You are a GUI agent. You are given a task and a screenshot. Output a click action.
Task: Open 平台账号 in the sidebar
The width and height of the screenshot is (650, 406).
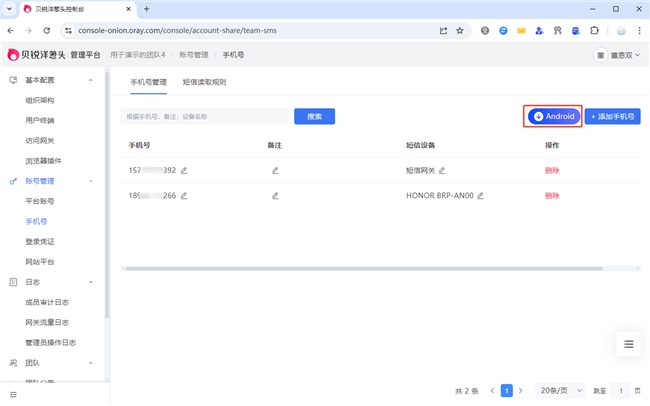[x=39, y=201]
